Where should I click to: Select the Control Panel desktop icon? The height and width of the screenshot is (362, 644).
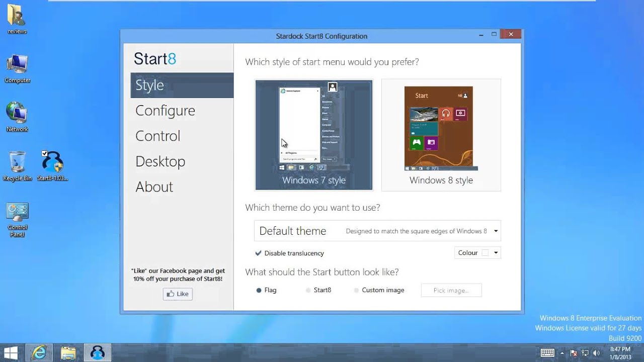(x=17, y=220)
